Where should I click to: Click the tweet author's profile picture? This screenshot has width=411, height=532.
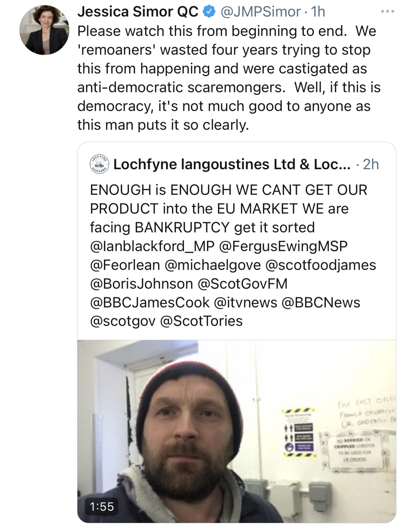click(44, 30)
